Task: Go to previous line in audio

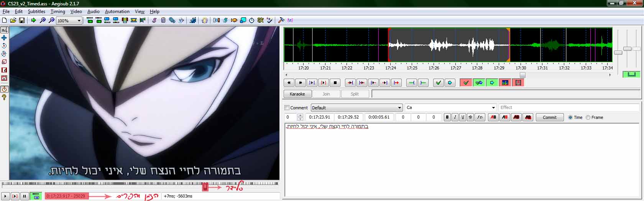Action: 289,82
